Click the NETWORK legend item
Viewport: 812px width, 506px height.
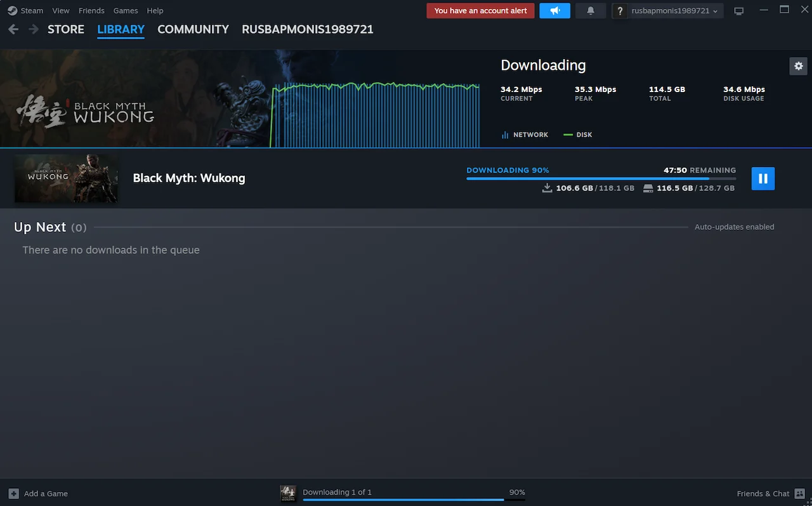coord(525,135)
